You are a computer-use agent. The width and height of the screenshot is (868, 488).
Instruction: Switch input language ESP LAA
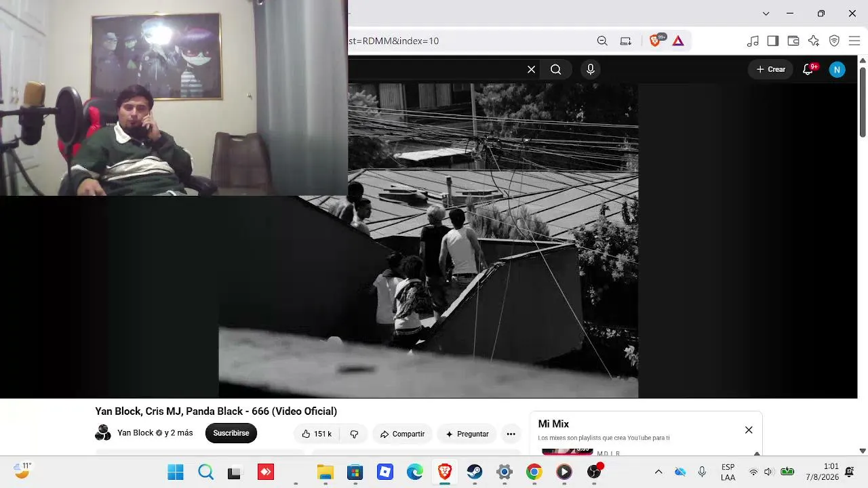728,472
